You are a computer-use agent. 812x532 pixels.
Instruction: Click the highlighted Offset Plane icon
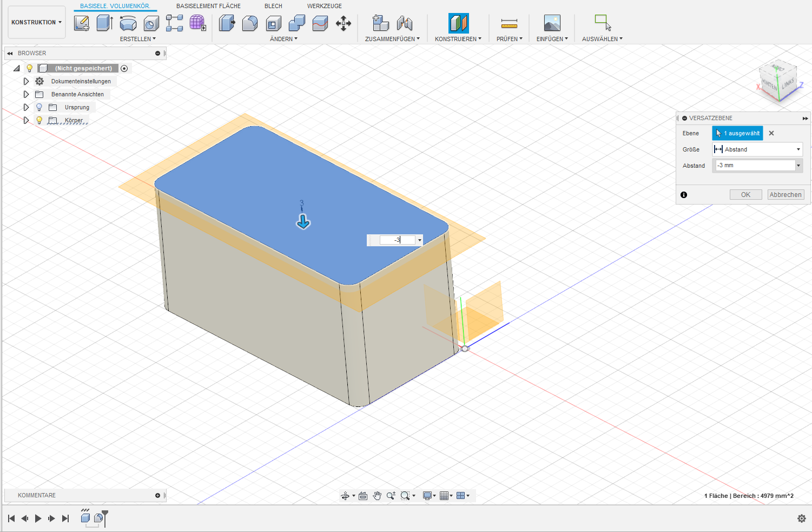[x=459, y=23]
